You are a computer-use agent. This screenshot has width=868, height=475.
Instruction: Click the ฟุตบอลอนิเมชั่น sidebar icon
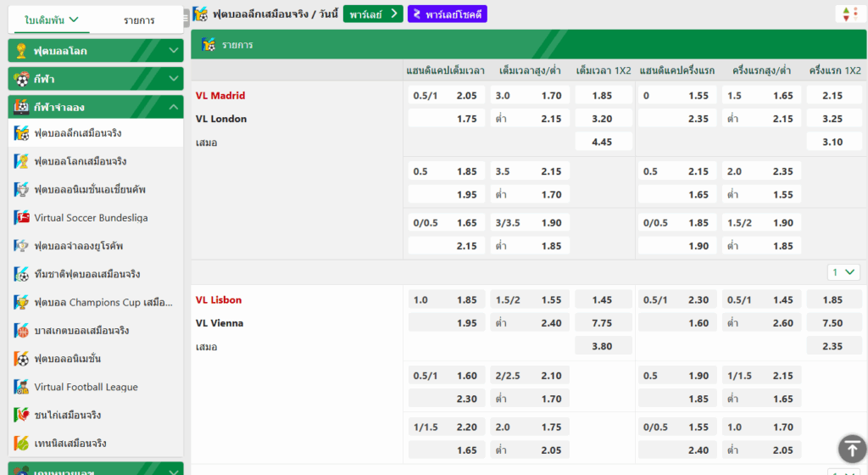(x=21, y=359)
